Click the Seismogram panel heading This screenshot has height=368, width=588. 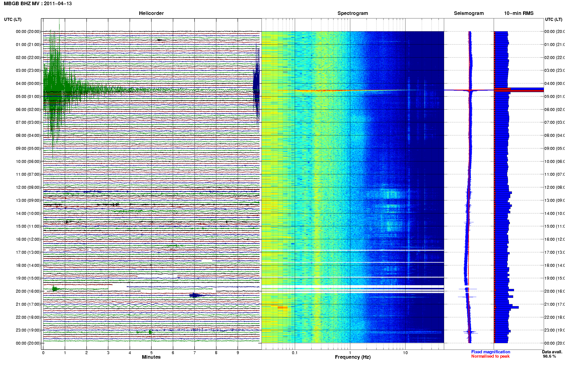[469, 13]
